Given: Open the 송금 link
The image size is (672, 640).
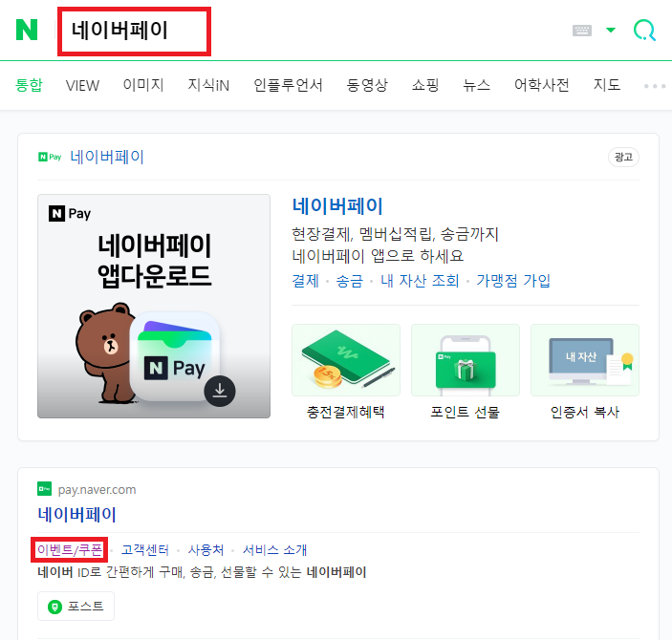Looking at the screenshot, I should point(349,281).
